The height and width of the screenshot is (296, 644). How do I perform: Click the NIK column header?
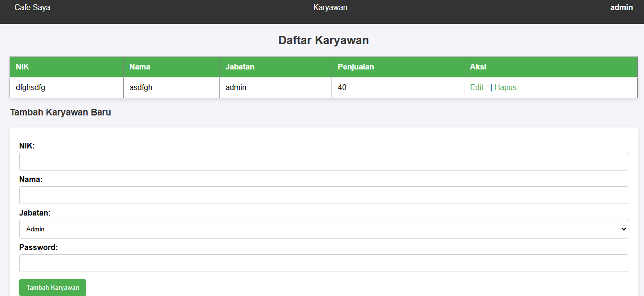23,67
